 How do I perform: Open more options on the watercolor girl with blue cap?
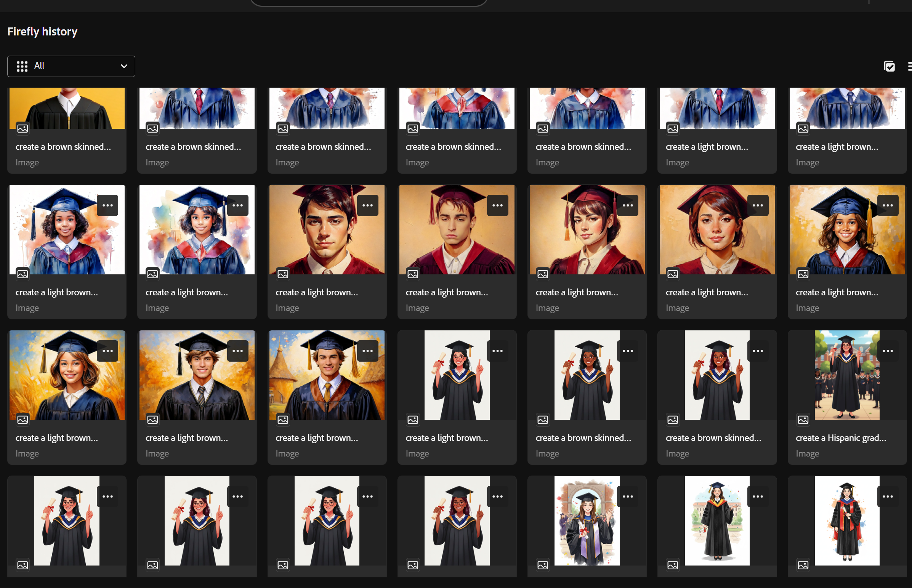(x=107, y=205)
